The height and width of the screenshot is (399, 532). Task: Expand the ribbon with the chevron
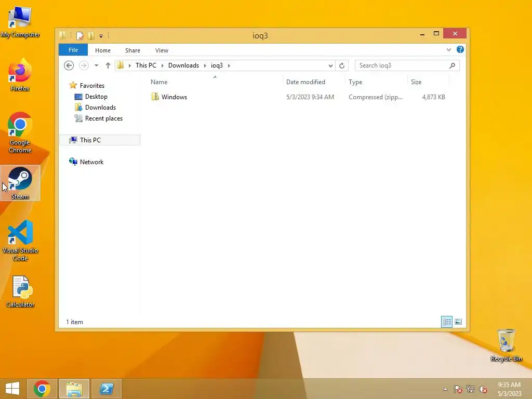tap(448, 49)
